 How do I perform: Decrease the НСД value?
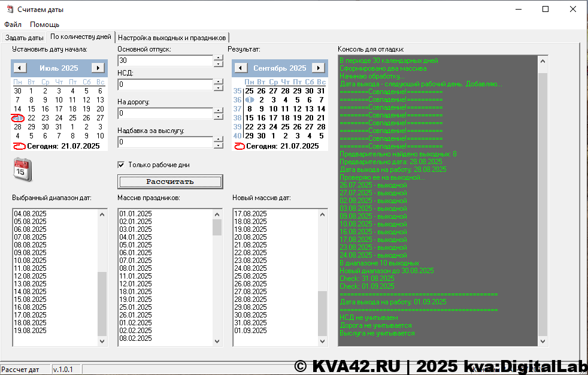219,87
